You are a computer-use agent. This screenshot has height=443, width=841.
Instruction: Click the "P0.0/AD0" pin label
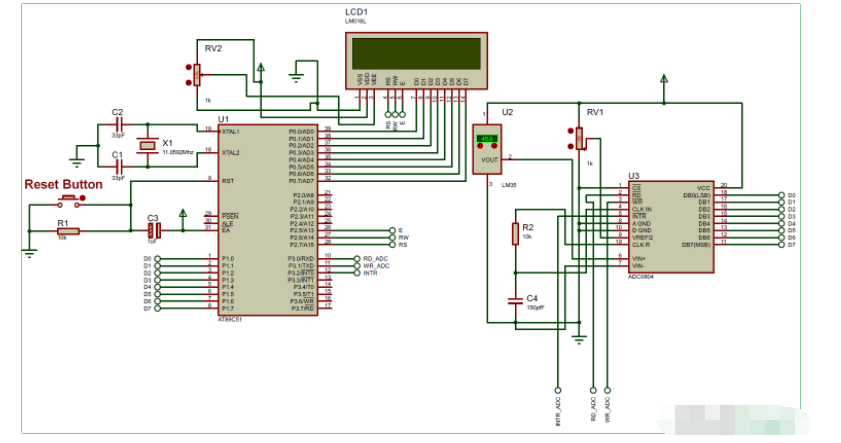(x=301, y=131)
